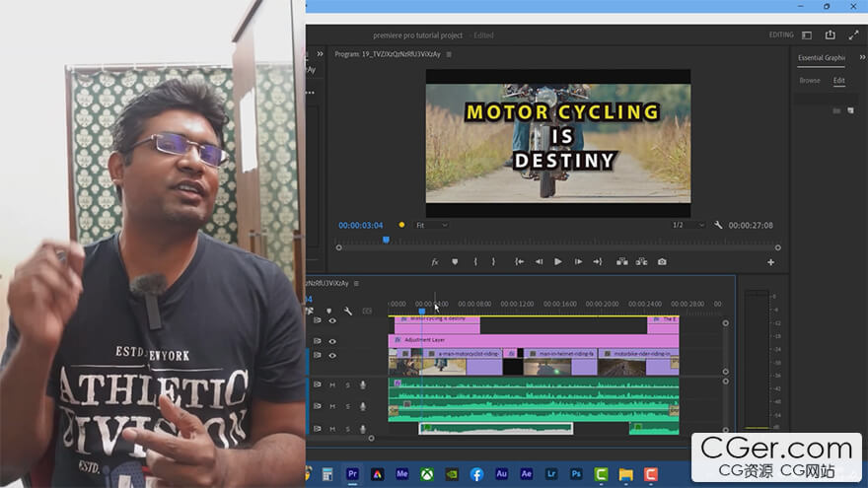Go to In point button
Screen dimensions: 868x488
[x=519, y=262]
